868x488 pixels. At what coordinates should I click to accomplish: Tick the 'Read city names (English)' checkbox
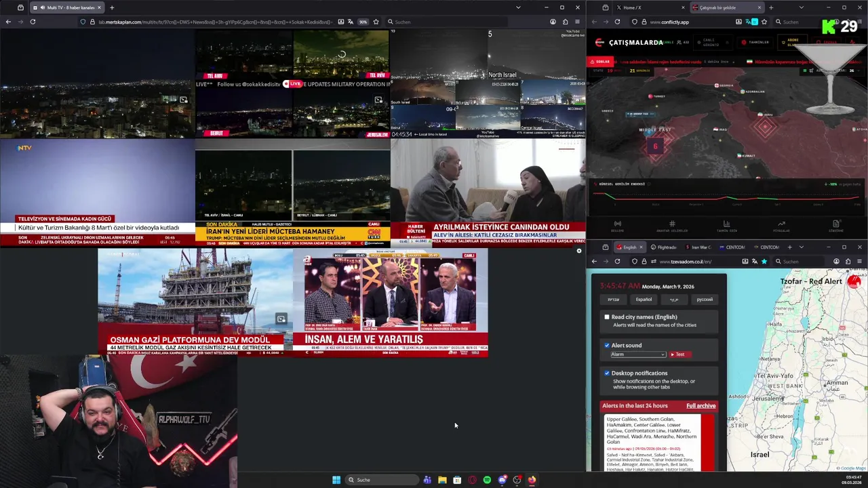[x=607, y=317]
